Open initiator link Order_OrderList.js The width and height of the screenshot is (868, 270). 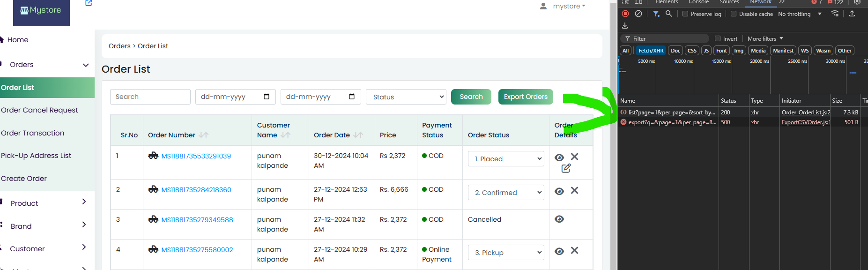806,112
